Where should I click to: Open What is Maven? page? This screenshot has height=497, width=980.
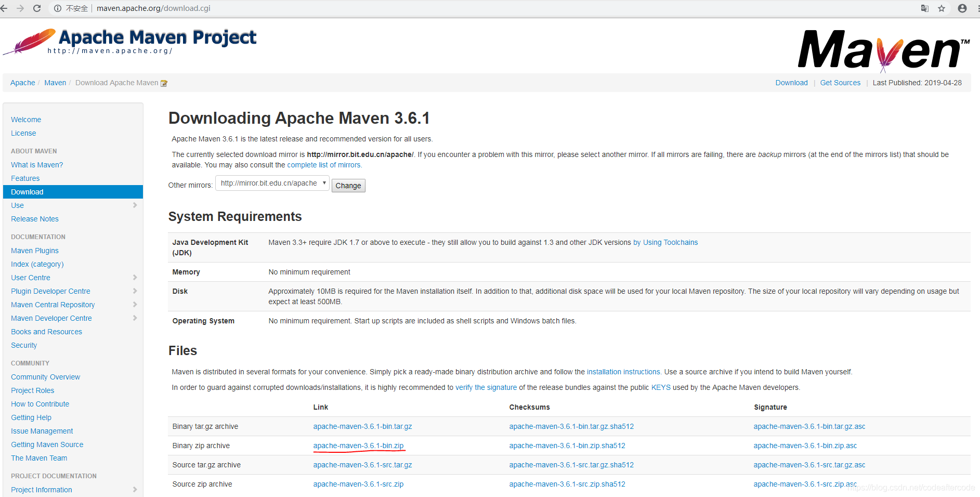(37, 165)
